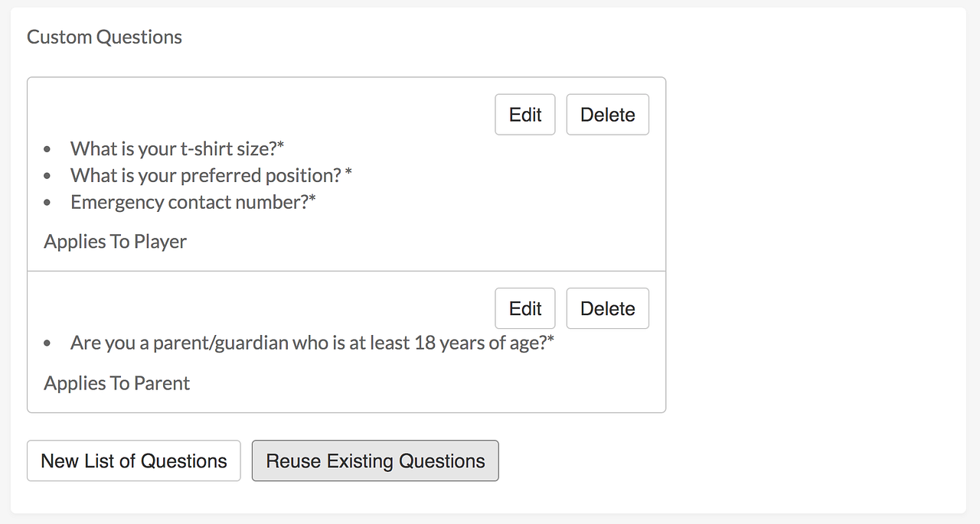
Task: Click the parent/guardian age question text
Action: (x=308, y=343)
